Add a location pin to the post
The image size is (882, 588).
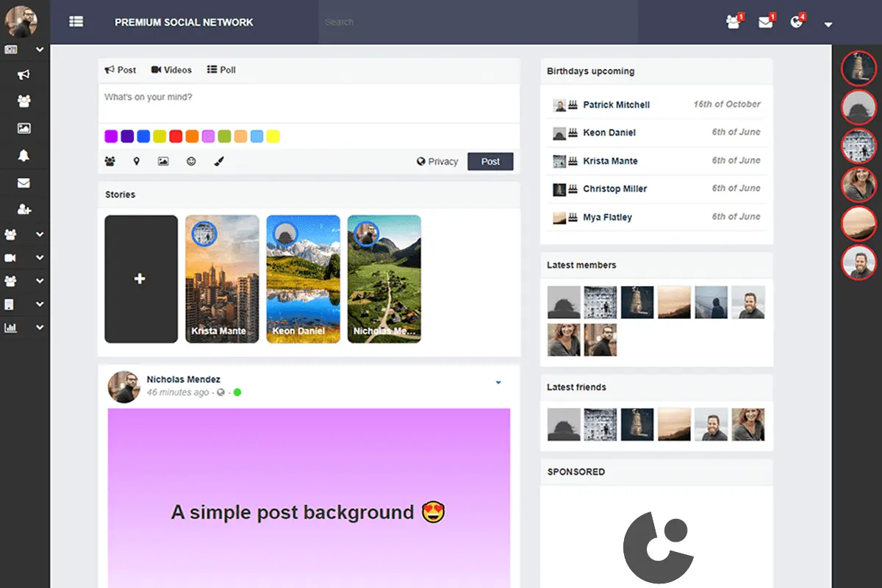(137, 162)
